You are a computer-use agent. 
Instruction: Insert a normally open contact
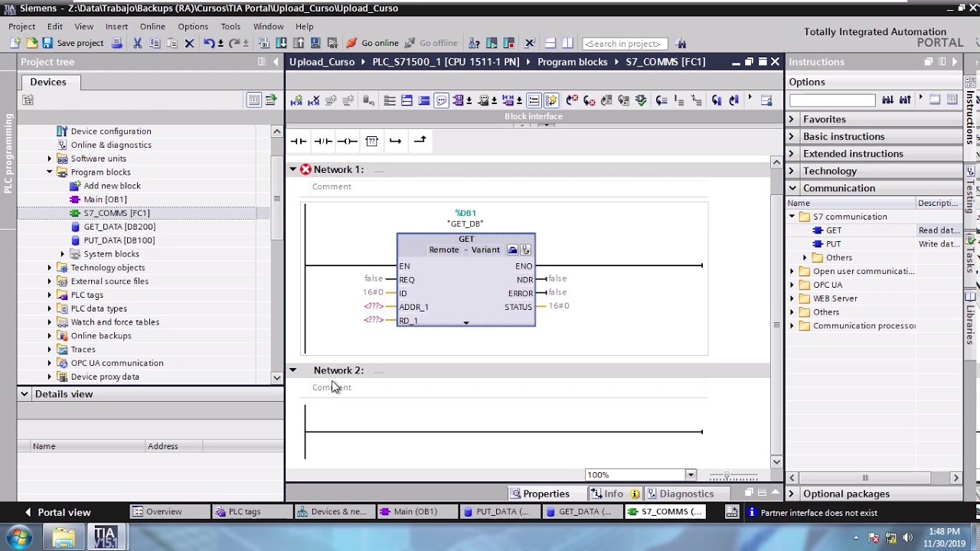coord(299,141)
